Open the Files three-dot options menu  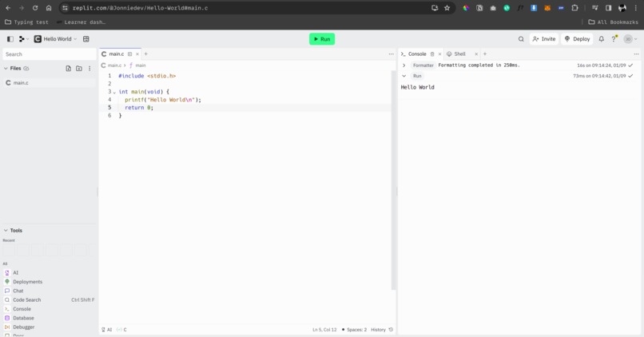[89, 69]
